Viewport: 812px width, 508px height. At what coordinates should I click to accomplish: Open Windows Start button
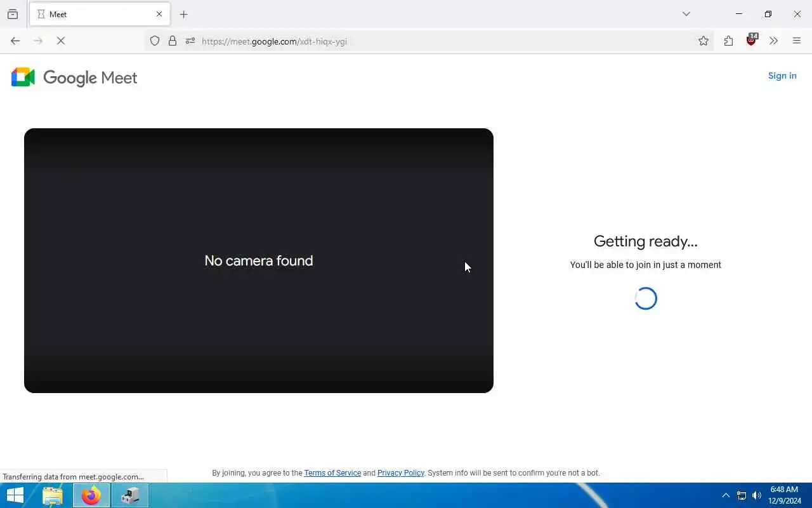click(15, 495)
